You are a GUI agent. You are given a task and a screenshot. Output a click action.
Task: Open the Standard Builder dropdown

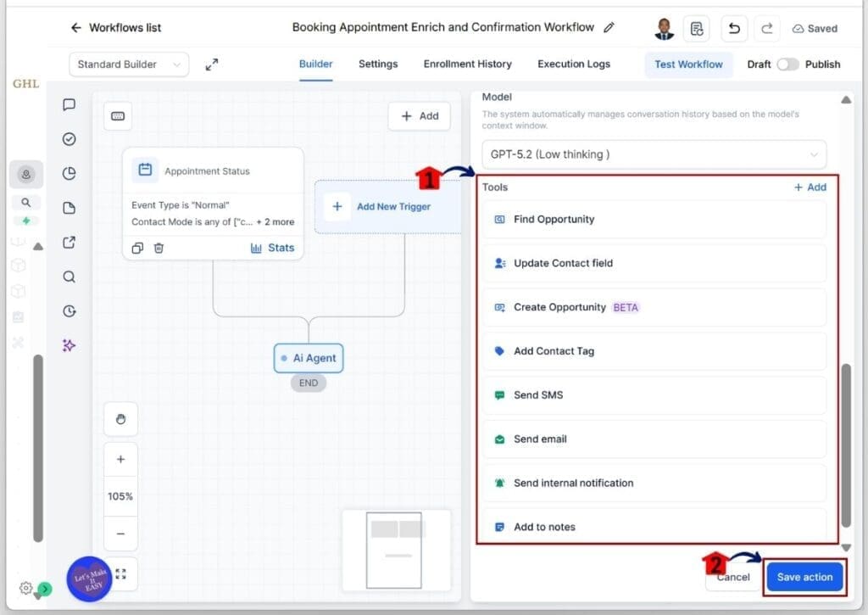(129, 64)
